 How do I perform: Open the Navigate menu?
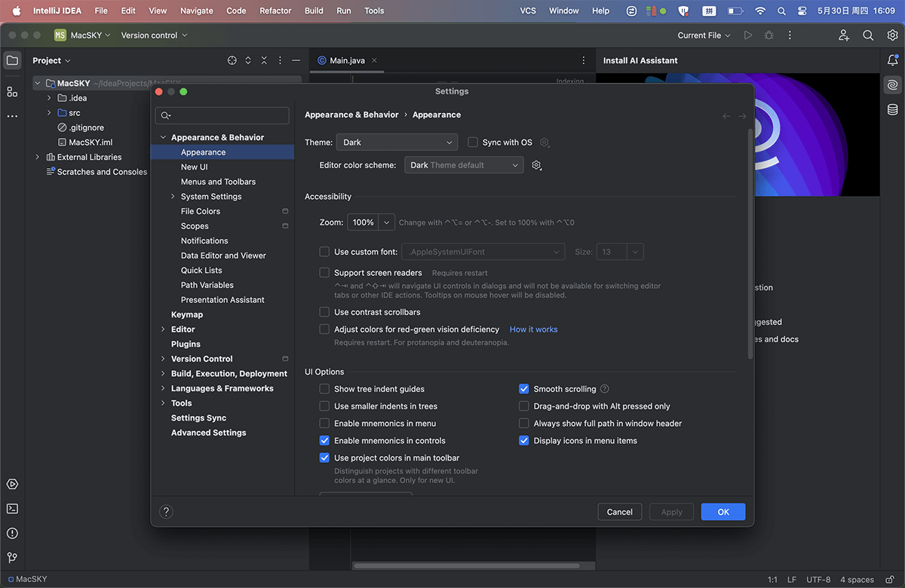point(196,11)
